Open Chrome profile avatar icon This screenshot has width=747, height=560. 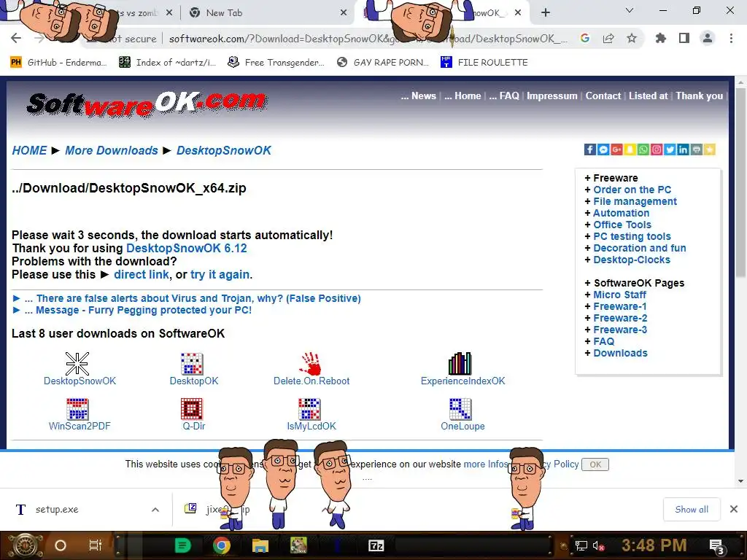point(708,38)
